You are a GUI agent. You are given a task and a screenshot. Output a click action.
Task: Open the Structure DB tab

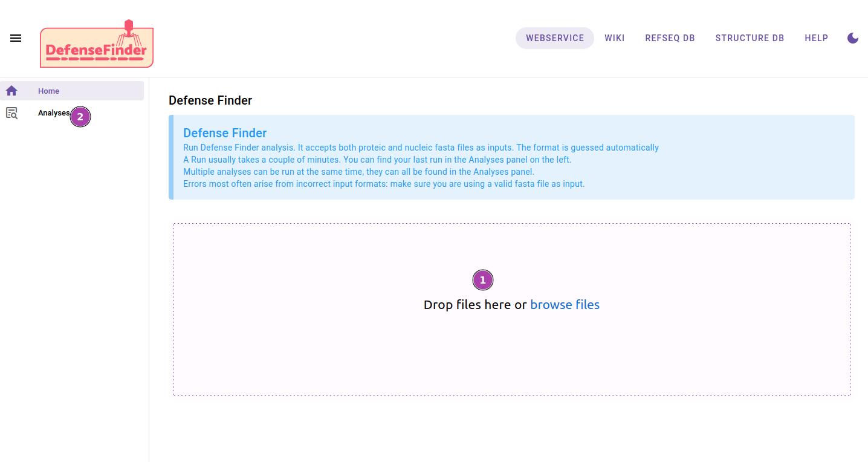[x=750, y=38]
